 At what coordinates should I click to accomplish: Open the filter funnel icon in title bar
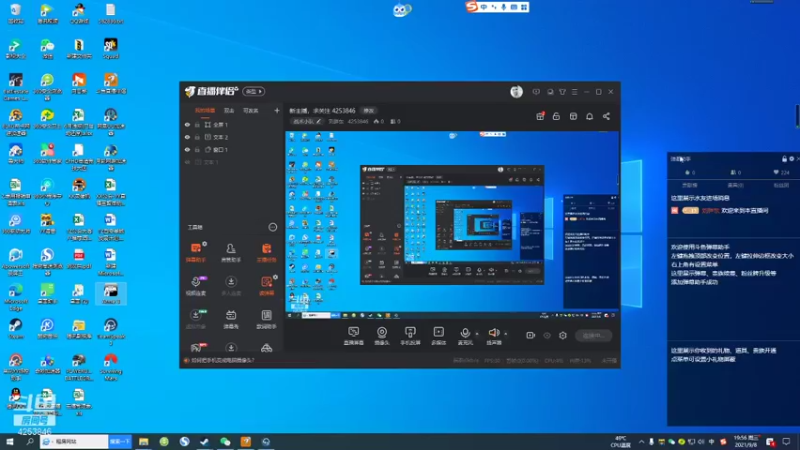[562, 92]
